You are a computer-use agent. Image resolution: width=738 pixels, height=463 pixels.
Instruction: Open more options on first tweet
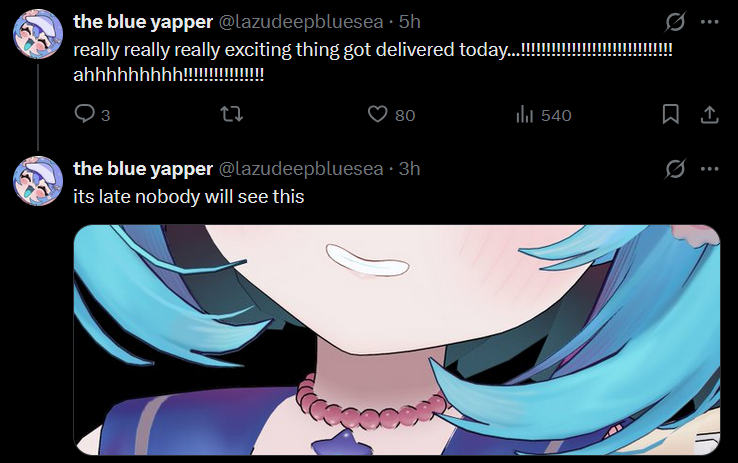710,22
